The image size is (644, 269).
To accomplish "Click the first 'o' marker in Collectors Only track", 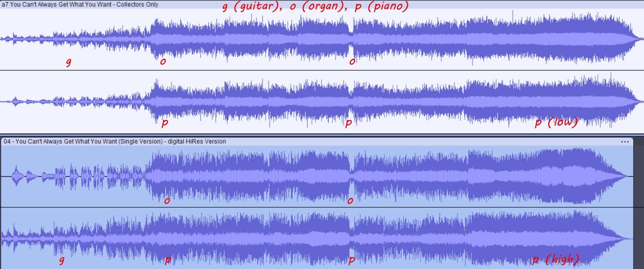I will pyautogui.click(x=163, y=61).
